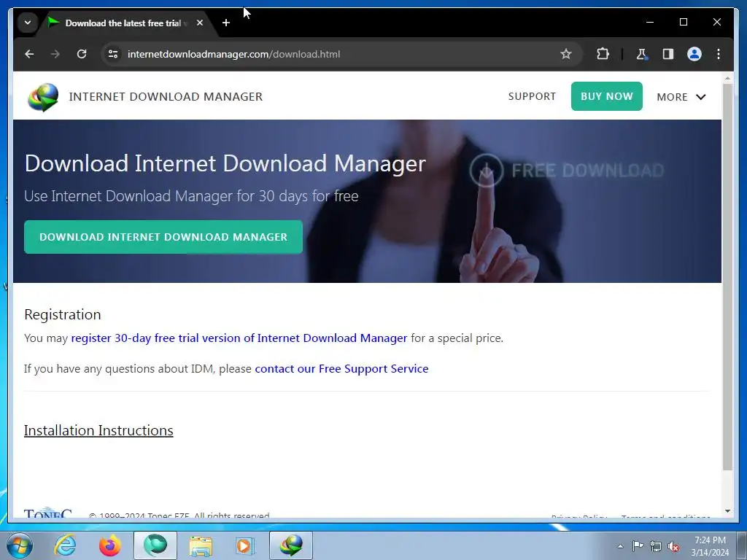Viewport: 747px width, 560px height.
Task: Click the BUY NOW button
Action: click(606, 96)
